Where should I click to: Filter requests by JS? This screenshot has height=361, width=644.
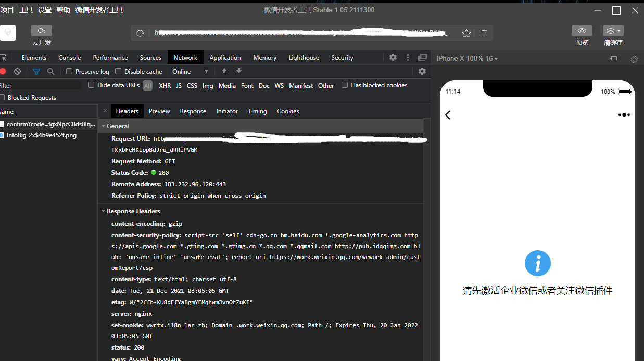(179, 86)
